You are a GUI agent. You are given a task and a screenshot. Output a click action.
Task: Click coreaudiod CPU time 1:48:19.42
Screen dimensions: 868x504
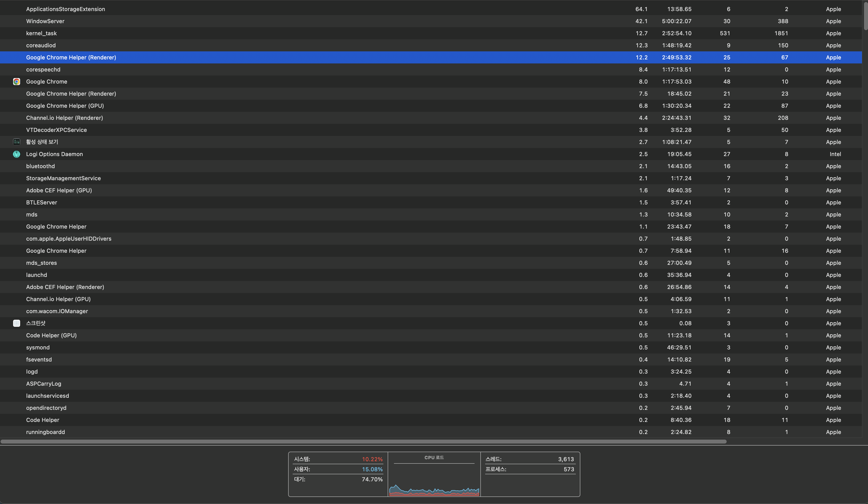pyautogui.click(x=677, y=46)
